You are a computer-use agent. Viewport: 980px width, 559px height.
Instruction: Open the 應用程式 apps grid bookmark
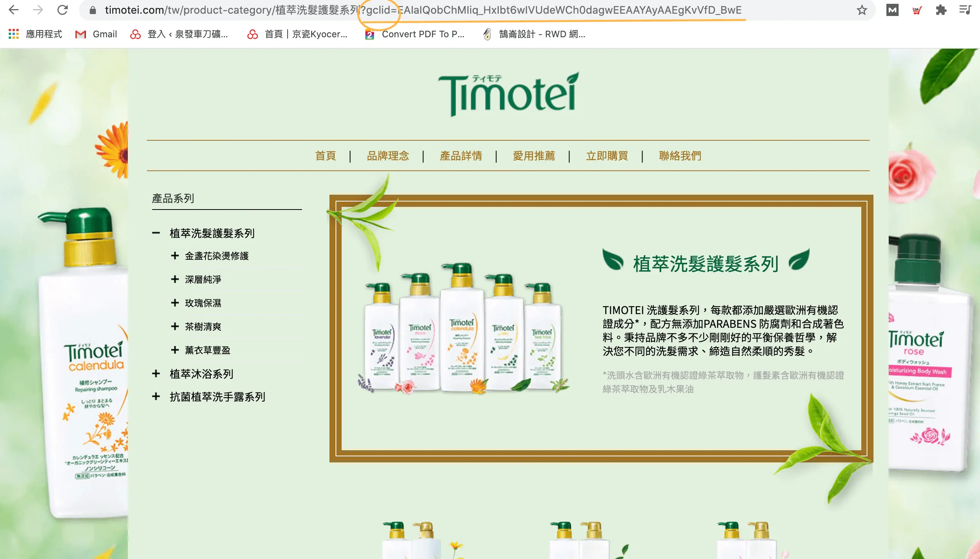[x=35, y=34]
